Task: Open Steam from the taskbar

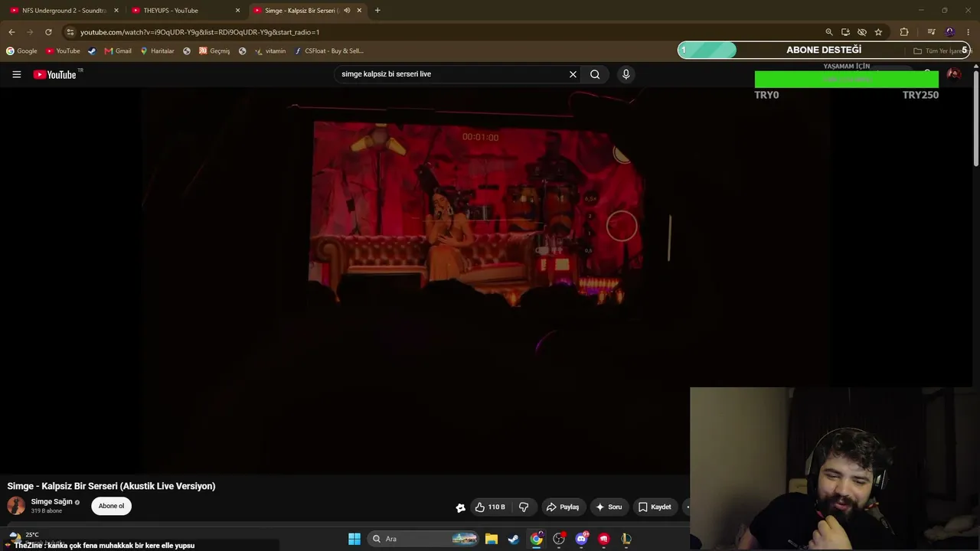Action: click(x=513, y=539)
